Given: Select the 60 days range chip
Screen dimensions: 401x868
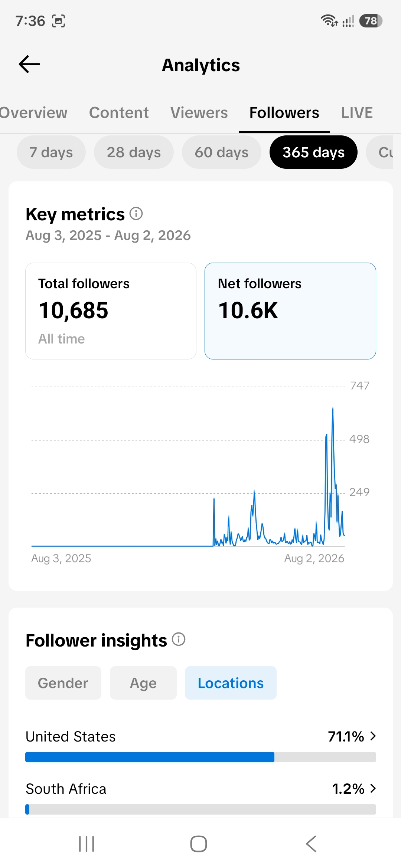Looking at the screenshot, I should [222, 152].
